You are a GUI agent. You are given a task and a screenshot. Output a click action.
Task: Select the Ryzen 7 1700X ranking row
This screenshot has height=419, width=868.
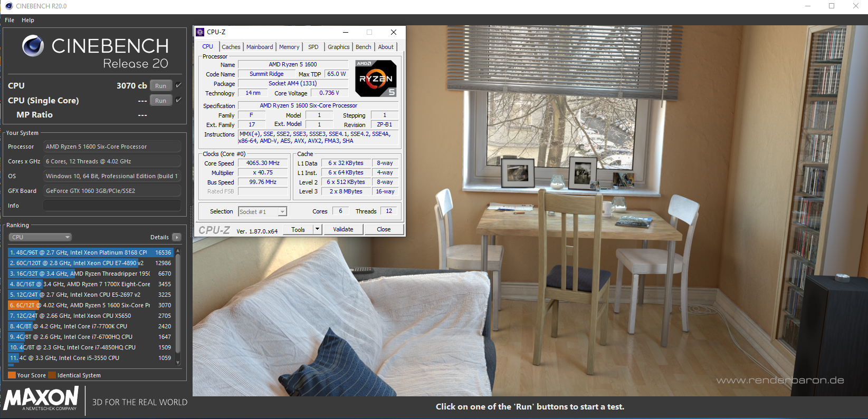[x=91, y=284]
